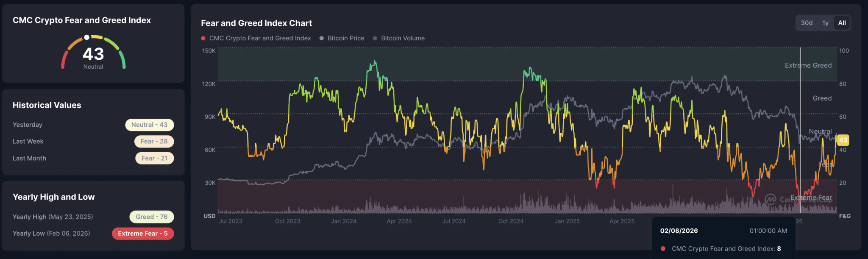The height and width of the screenshot is (259, 868).
Task: Click the gray Bitcoin Price legend dot
Action: [321, 38]
